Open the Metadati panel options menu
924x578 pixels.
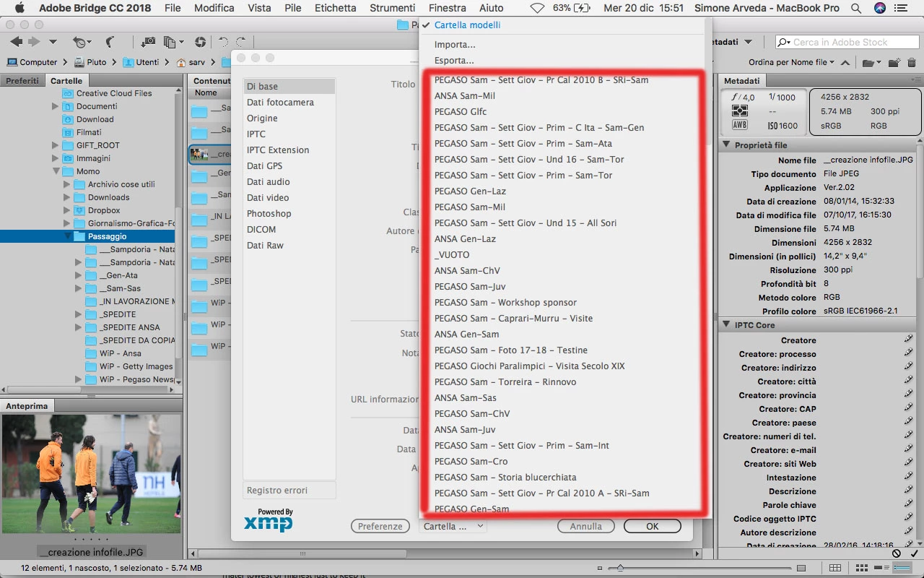[918, 81]
